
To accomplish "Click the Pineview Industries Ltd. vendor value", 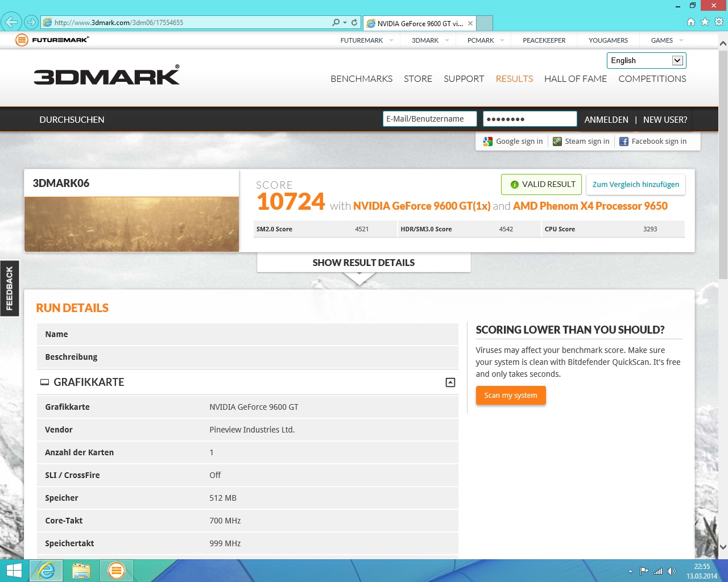I will pyautogui.click(x=252, y=430).
